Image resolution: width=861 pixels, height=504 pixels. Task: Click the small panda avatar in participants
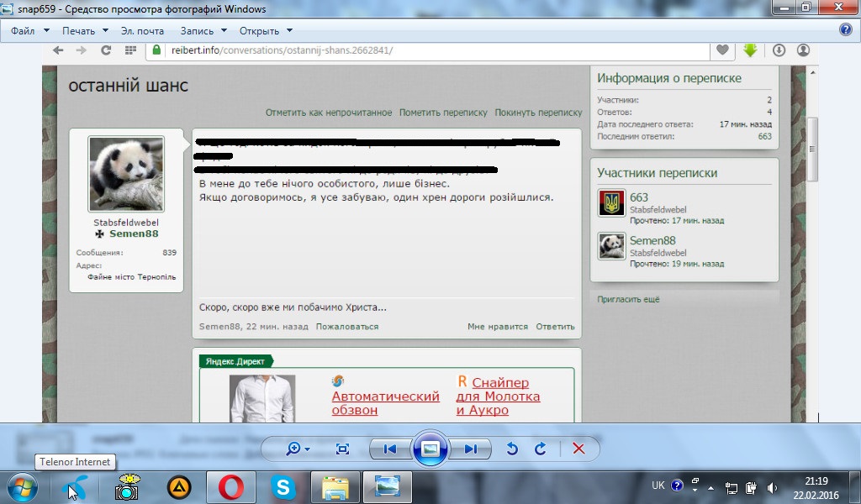coord(612,246)
